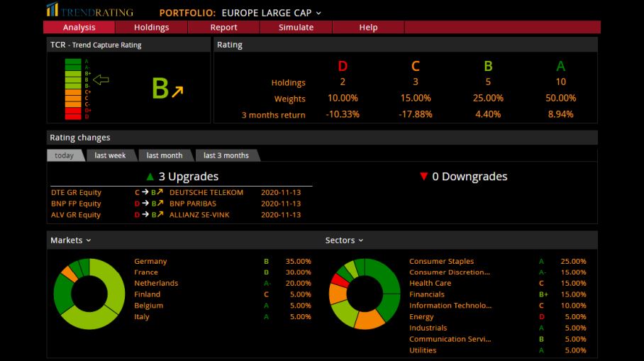Open the Simulate tab
Screen dimensions: 644x361
[296, 28]
